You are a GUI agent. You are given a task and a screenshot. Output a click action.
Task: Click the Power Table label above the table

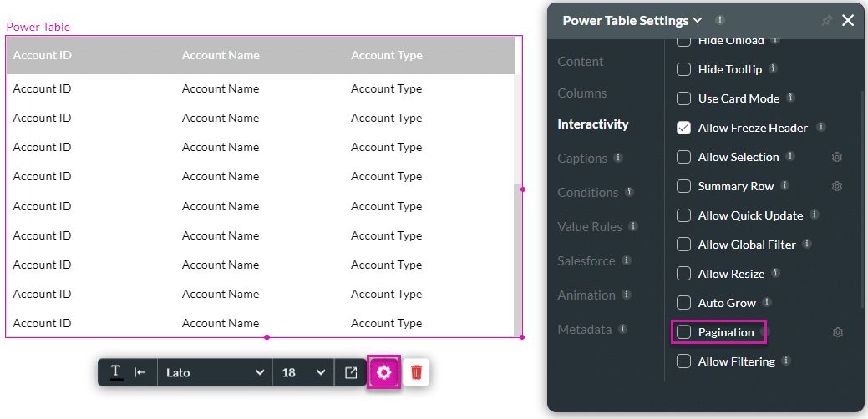point(38,27)
